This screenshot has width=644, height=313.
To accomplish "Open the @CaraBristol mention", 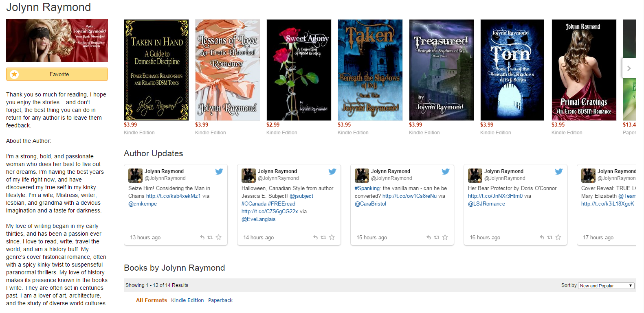I will tap(370, 204).
